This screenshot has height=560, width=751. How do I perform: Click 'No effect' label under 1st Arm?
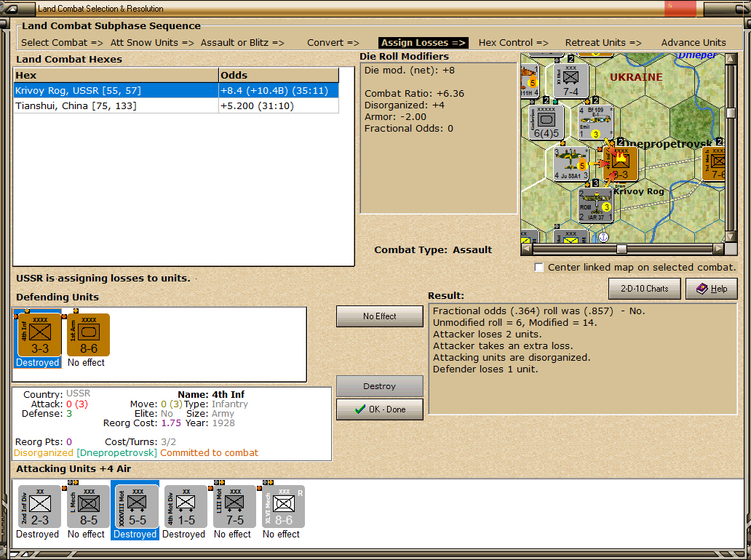86,362
